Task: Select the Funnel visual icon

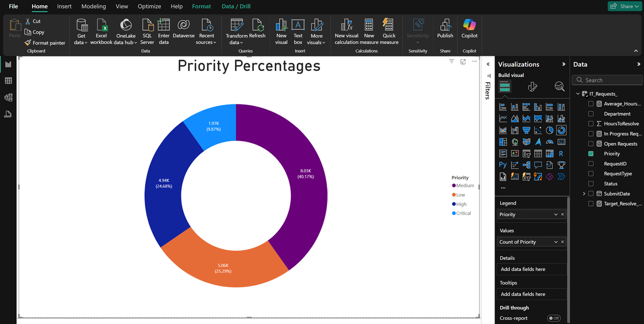Action: coord(526,130)
